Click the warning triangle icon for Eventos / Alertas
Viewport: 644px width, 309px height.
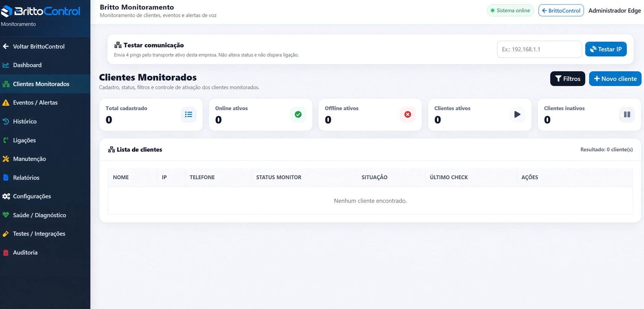pos(6,103)
